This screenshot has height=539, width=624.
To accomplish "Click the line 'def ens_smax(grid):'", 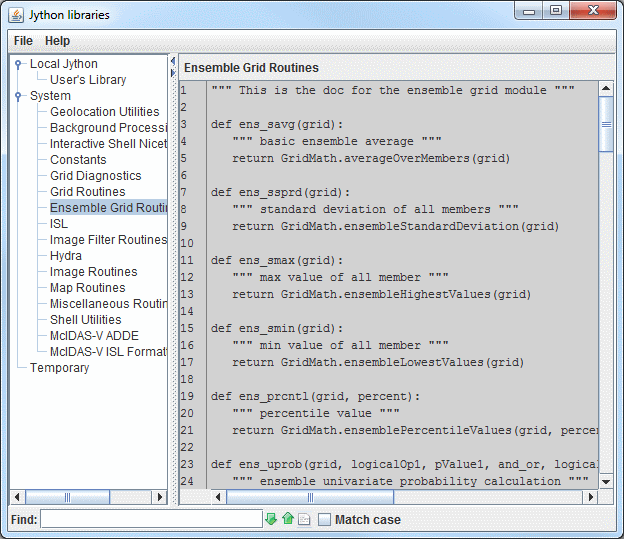I will pyautogui.click(x=277, y=260).
